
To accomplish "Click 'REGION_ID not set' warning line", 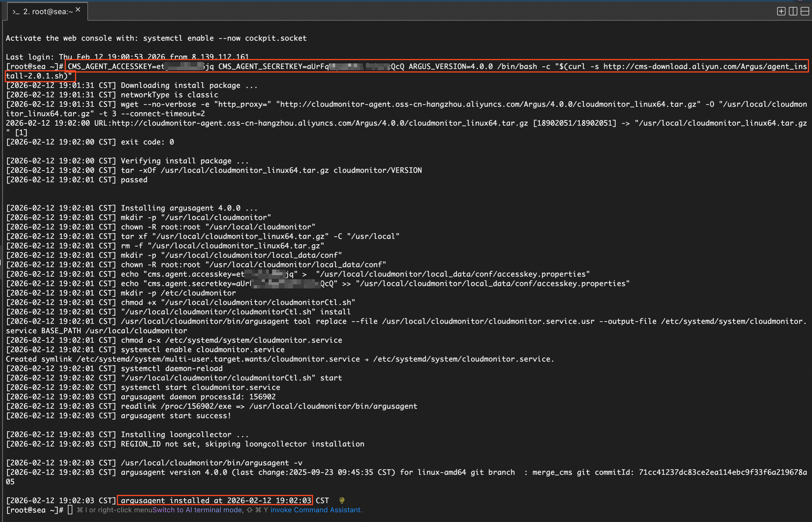I will click(243, 444).
